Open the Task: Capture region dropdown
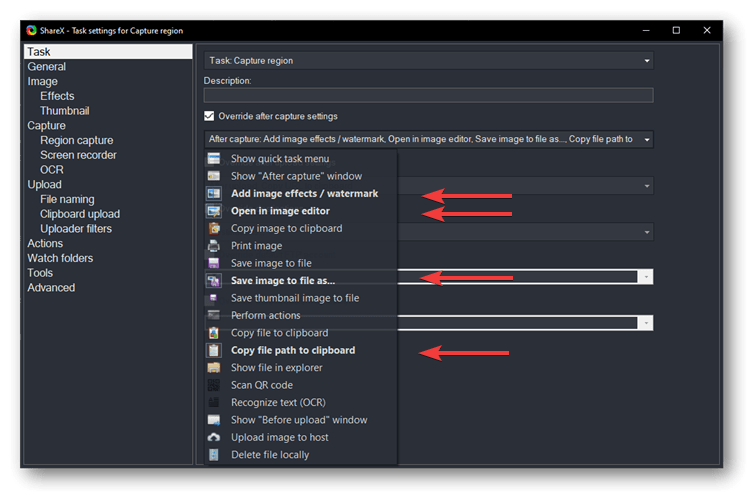The width and height of the screenshot is (750, 495). click(429, 61)
